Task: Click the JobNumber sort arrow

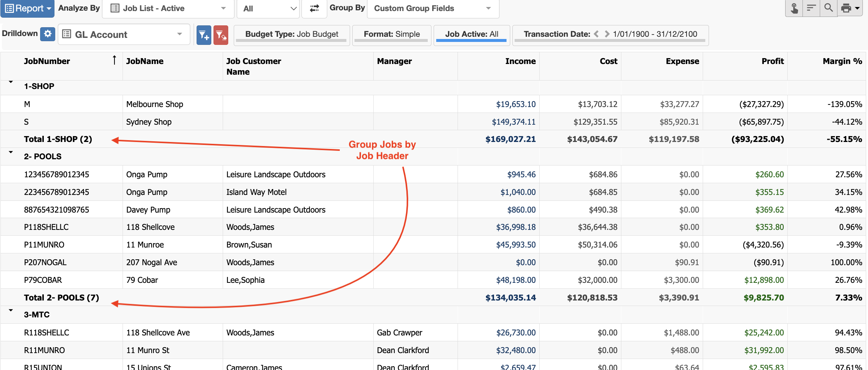Action: pos(114,60)
